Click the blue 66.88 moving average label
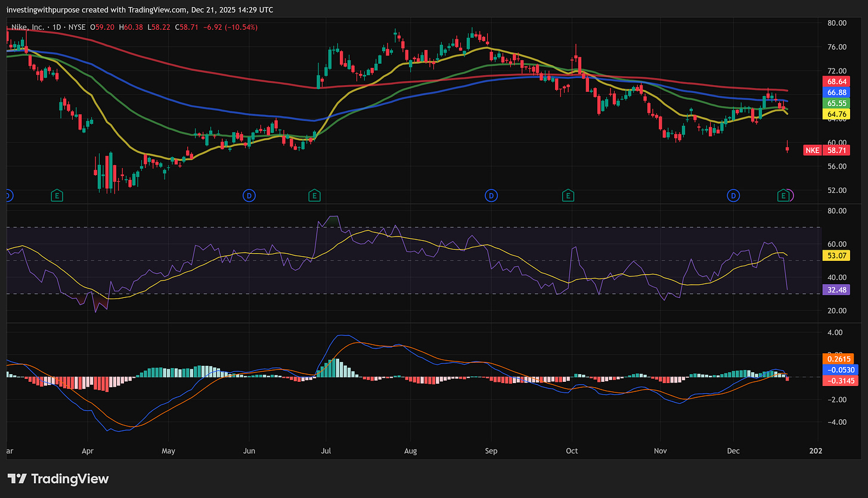 836,92
